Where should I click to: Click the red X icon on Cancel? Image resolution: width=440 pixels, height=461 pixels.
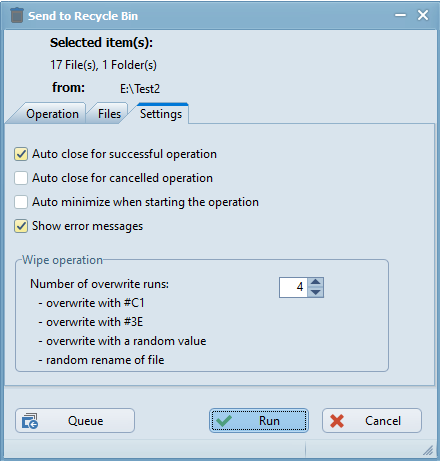tap(337, 421)
